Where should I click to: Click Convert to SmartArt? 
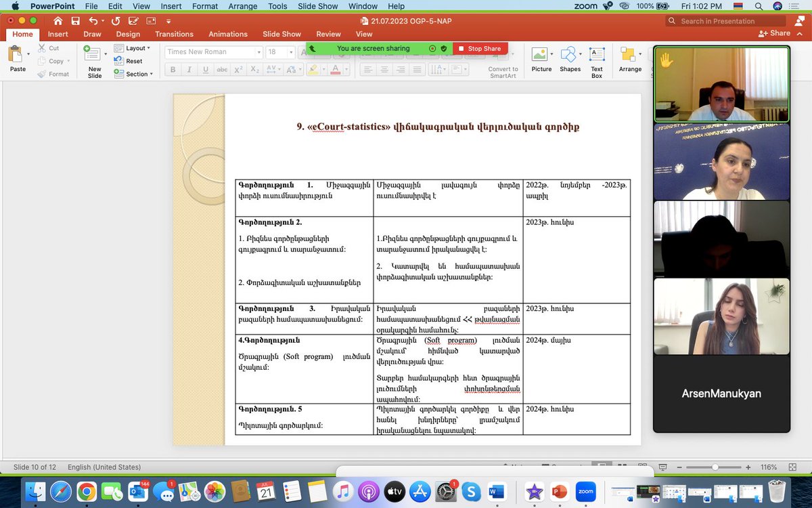point(503,72)
